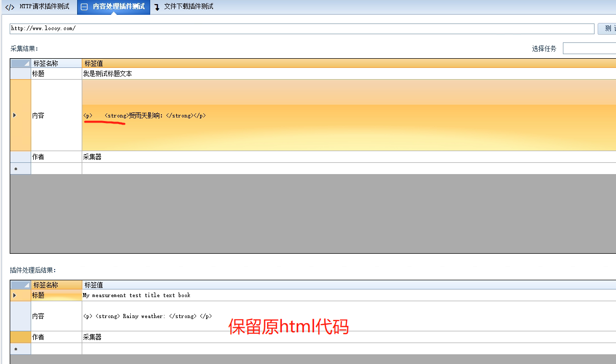Click the empty row cell below 作者 in upper grid
616x364 pixels.
point(56,168)
